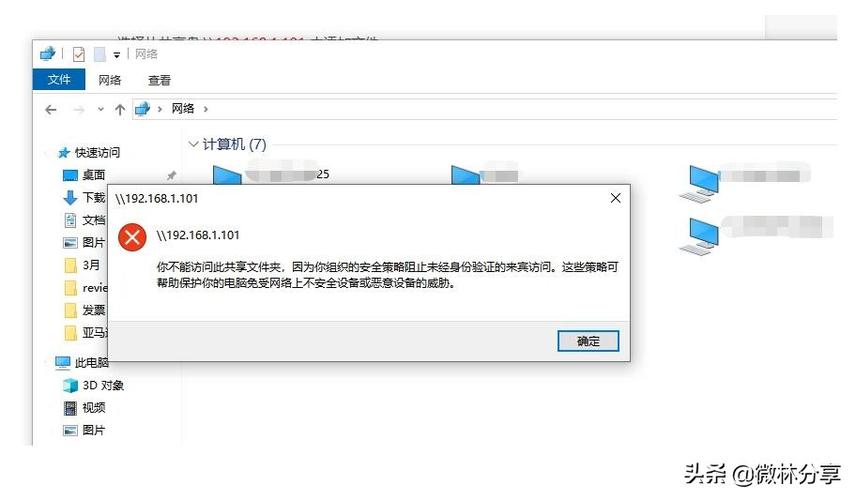Open 3D 对象 under This PC
The height and width of the screenshot is (500, 856).
pos(103,385)
